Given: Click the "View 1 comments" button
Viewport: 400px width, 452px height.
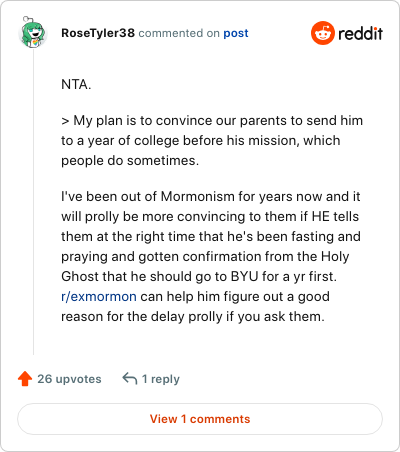Looking at the screenshot, I should click(x=200, y=419).
